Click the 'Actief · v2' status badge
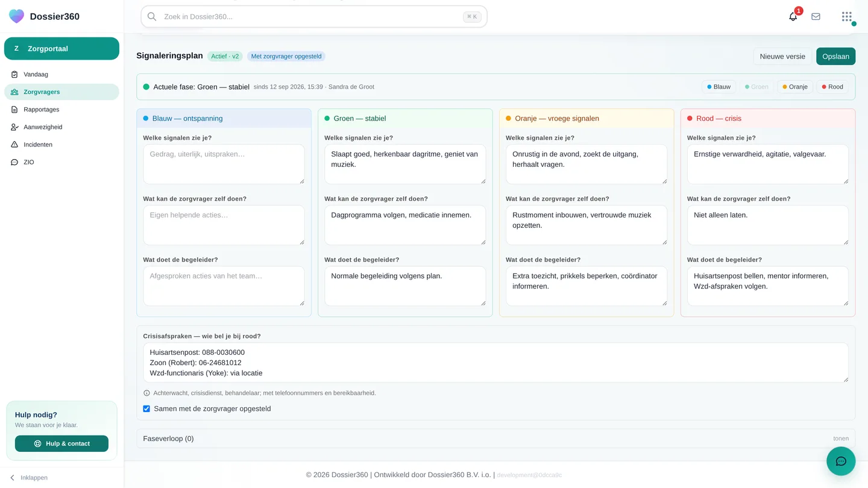This screenshot has width=868, height=488. [225, 56]
